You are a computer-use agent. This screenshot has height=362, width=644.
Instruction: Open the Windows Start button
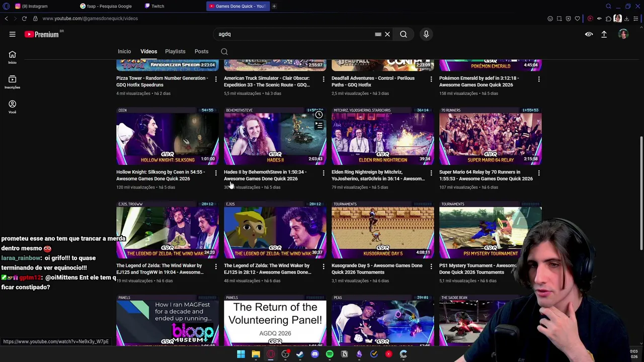tap(241, 354)
